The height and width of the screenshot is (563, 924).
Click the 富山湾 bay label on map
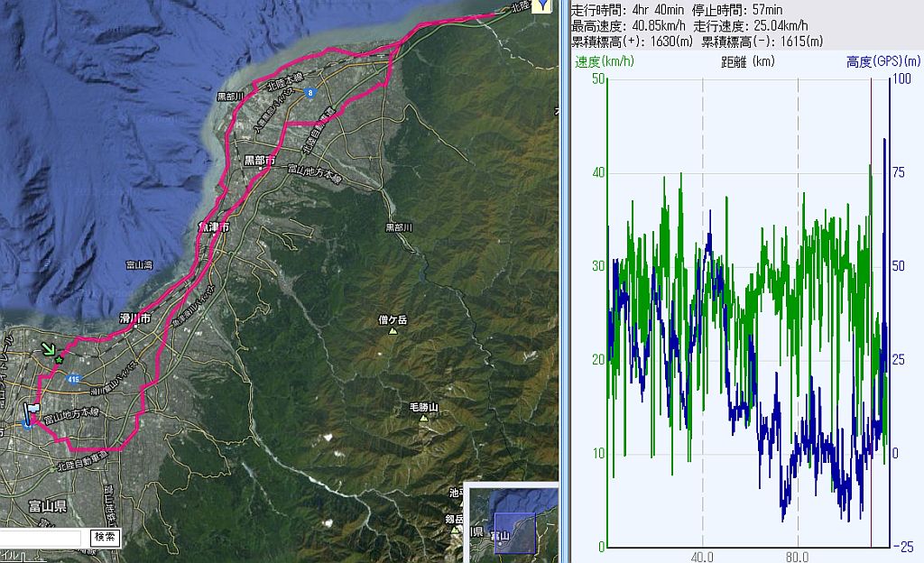point(140,265)
